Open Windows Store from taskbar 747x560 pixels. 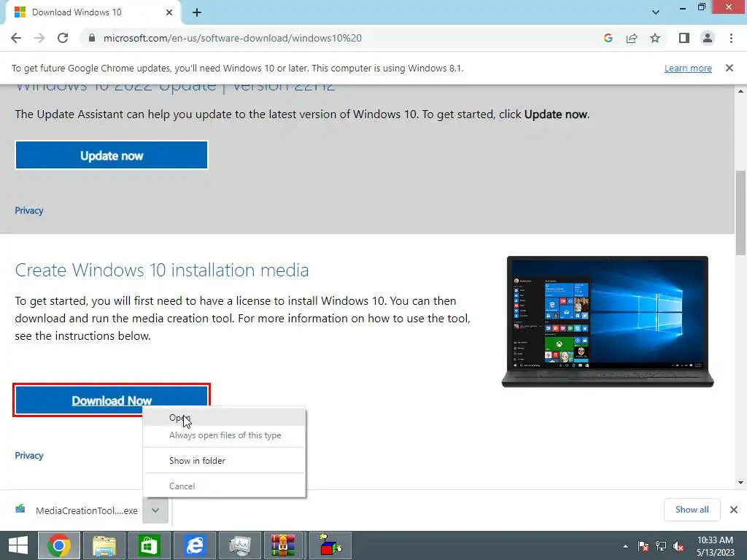coord(149,545)
